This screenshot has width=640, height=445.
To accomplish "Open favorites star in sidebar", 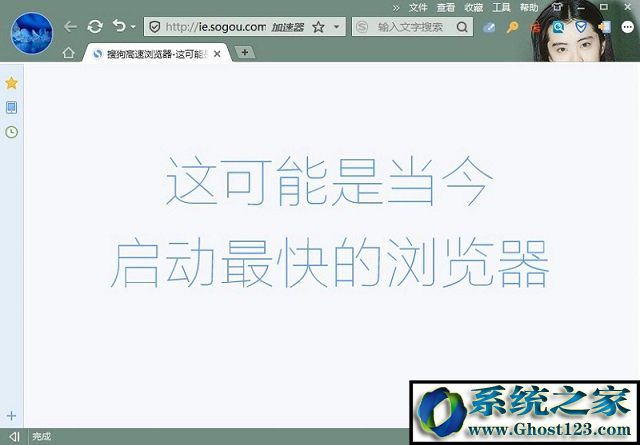I will (x=11, y=83).
